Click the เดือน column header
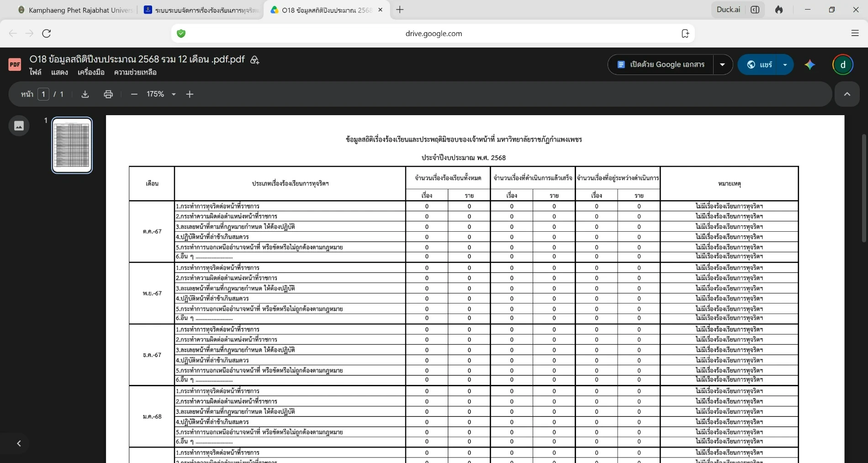 click(152, 183)
